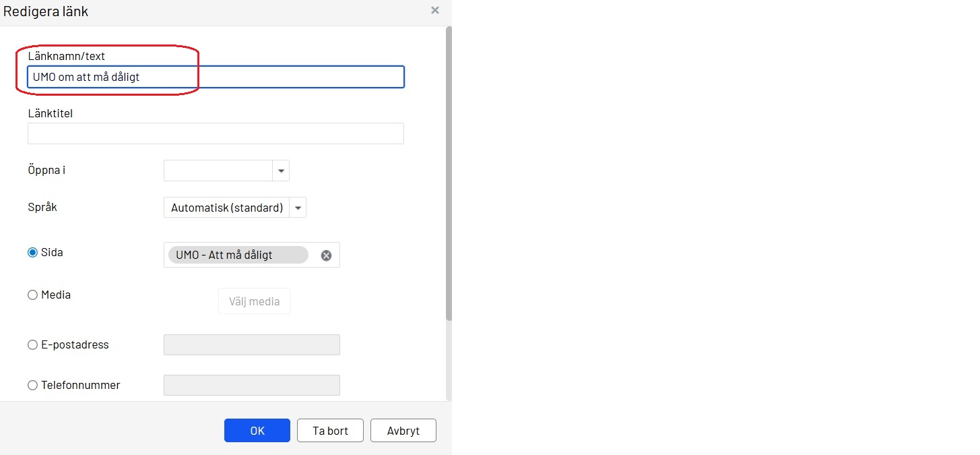Open the Automatisk (standard) language dropdown
This screenshot has height=455, width=980.
pyautogui.click(x=298, y=208)
